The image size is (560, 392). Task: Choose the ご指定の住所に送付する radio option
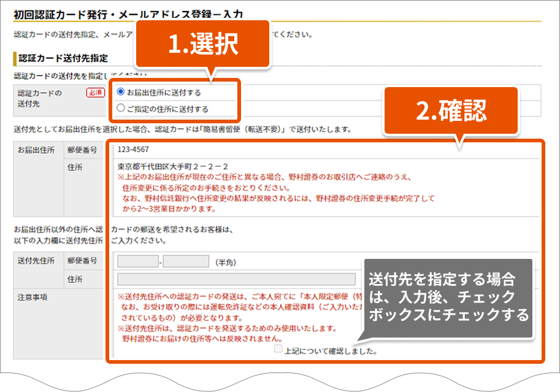tap(121, 109)
